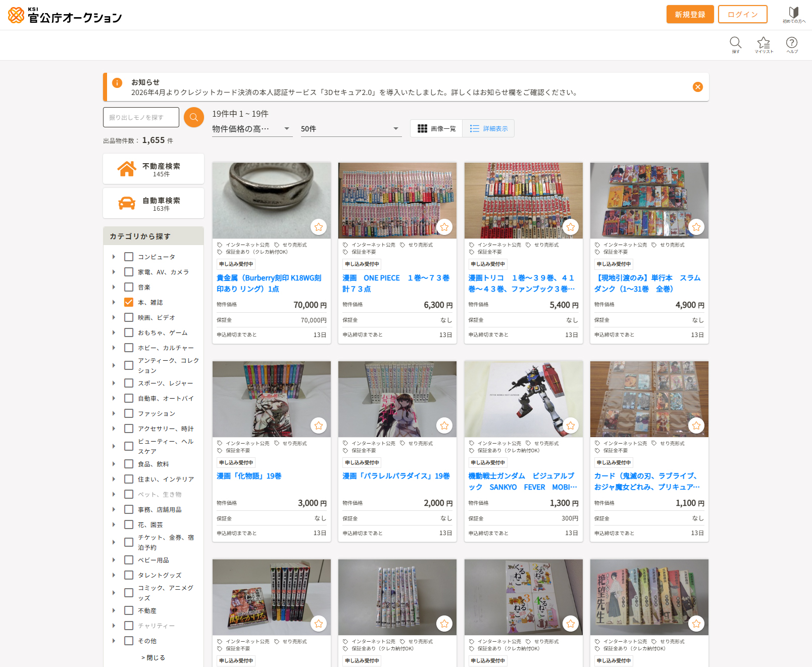812x667 pixels.
Task: Expand the 本、雑誌 category arrow
Action: [114, 302]
